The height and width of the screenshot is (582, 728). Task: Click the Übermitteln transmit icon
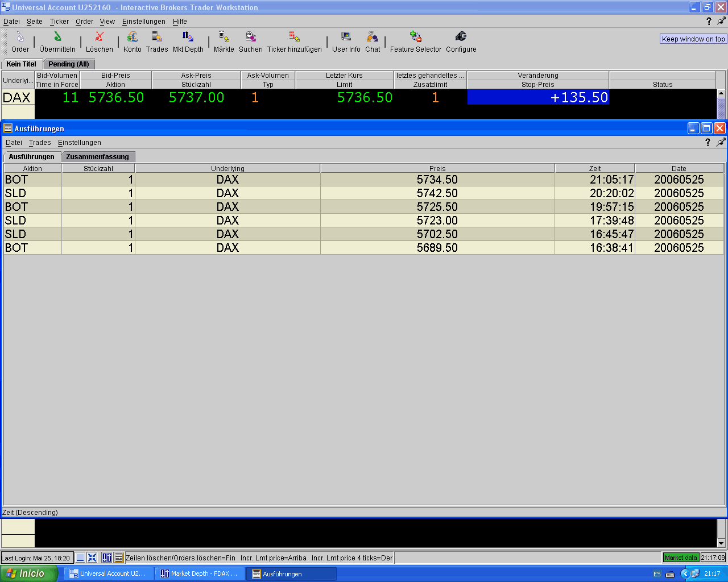pos(57,42)
